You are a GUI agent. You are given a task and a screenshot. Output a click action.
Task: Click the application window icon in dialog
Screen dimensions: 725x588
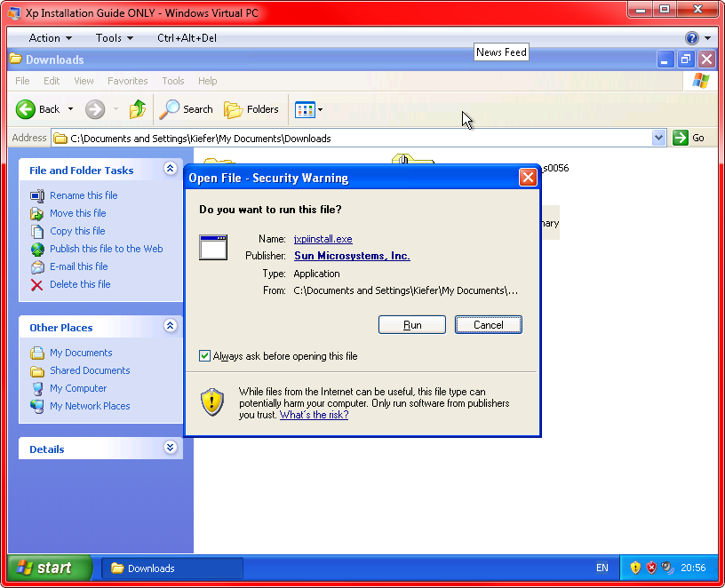pyautogui.click(x=213, y=247)
